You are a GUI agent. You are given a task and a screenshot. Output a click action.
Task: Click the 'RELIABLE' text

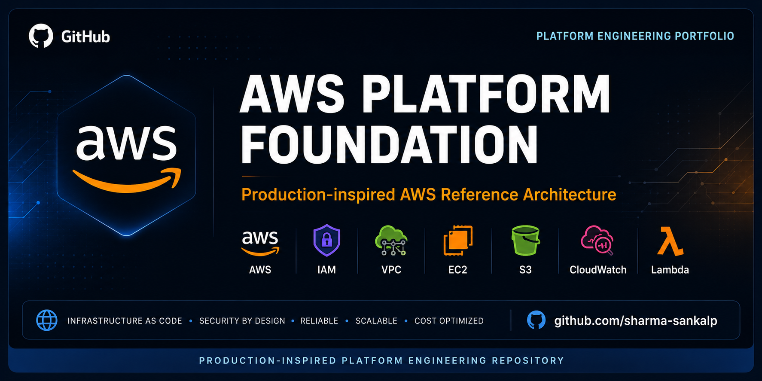pyautogui.click(x=319, y=321)
